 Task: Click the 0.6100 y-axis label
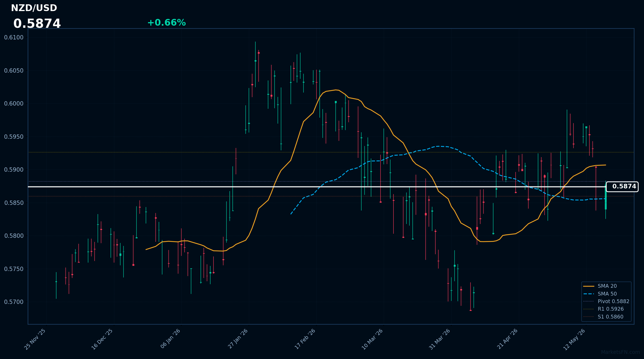point(14,38)
